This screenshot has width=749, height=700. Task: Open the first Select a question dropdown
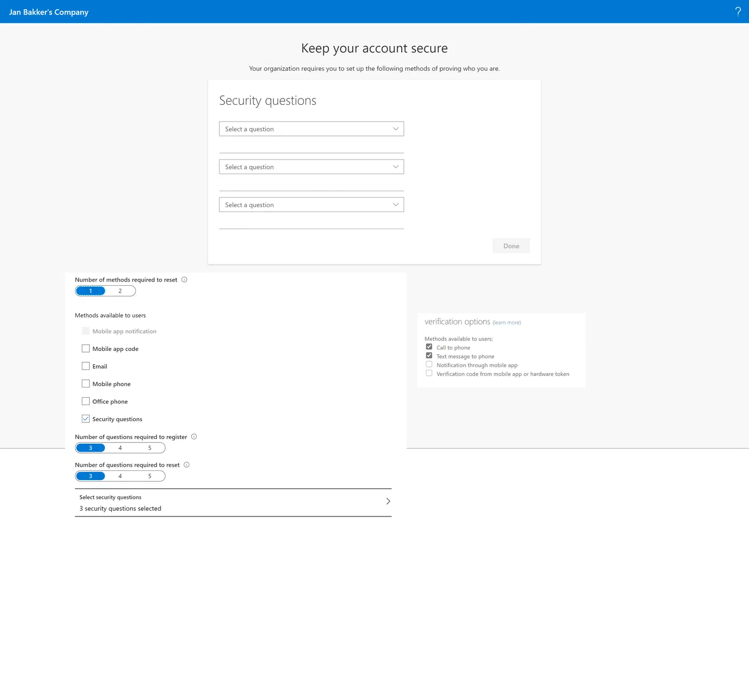[x=311, y=129]
